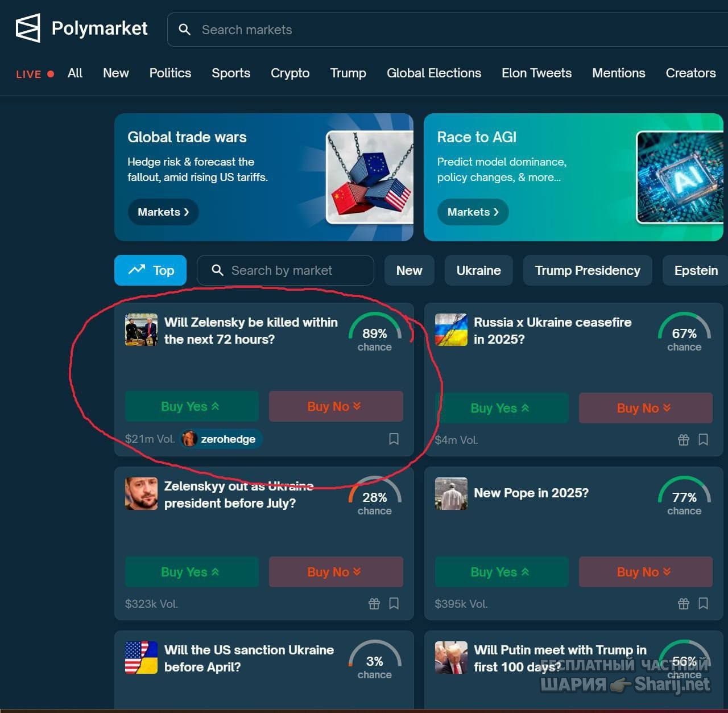Click the red LIVE indicator
Screen dimensions: 728x713
point(35,74)
